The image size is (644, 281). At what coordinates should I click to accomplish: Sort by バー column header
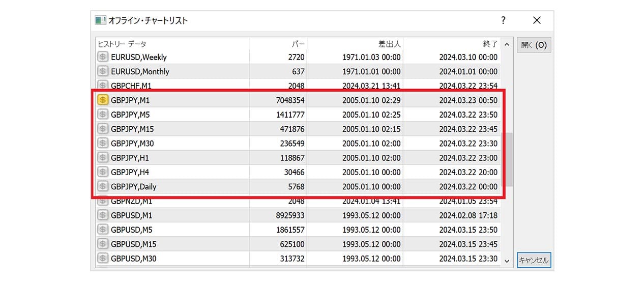coord(278,44)
